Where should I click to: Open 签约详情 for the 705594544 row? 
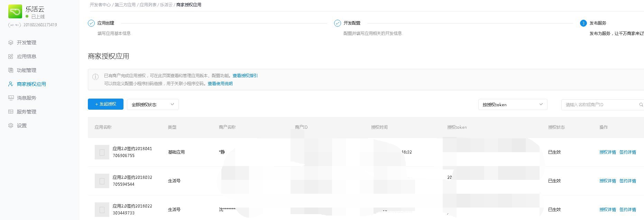coord(628,181)
